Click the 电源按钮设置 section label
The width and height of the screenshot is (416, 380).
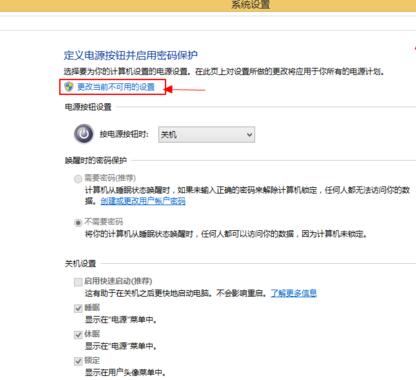pyautogui.click(x=88, y=107)
